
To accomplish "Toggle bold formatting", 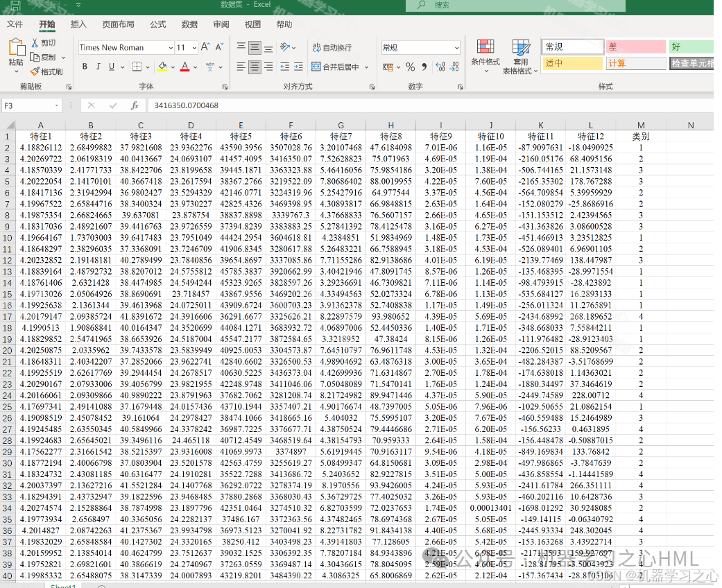I will point(85,67).
